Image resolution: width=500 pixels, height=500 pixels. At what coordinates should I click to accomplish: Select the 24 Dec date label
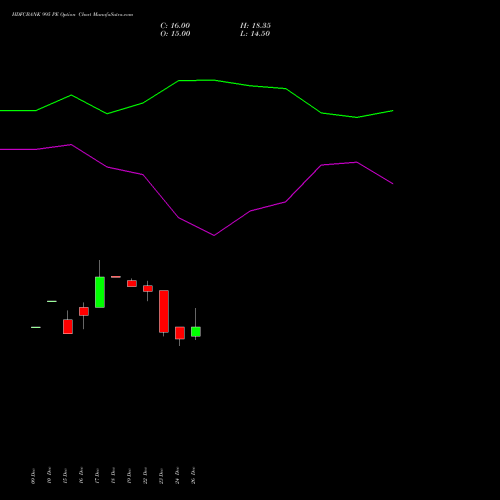177,476
